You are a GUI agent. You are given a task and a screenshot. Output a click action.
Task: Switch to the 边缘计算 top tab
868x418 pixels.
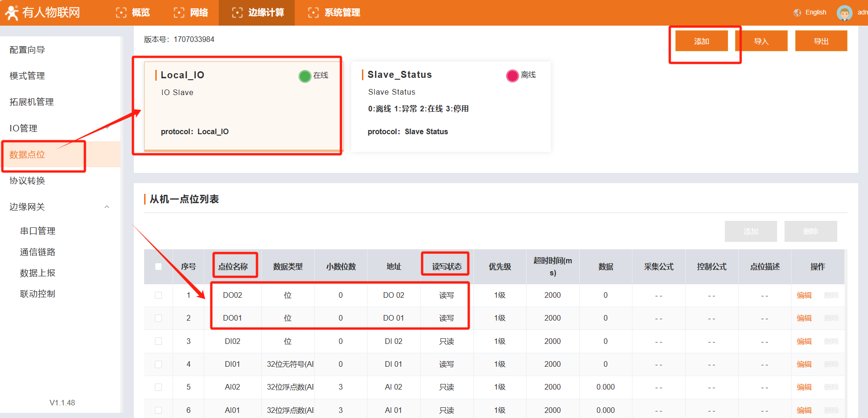point(257,13)
